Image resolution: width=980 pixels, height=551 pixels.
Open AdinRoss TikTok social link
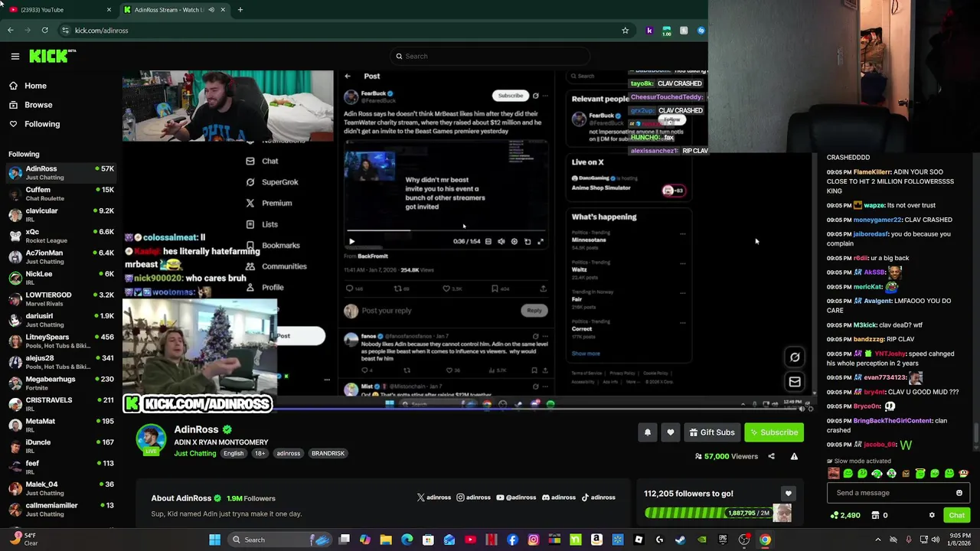[598, 497]
